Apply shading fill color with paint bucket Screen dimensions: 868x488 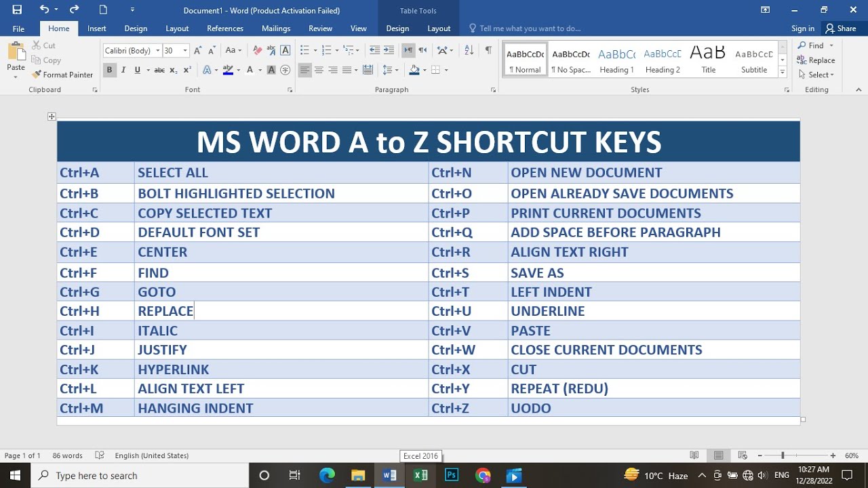[414, 70]
